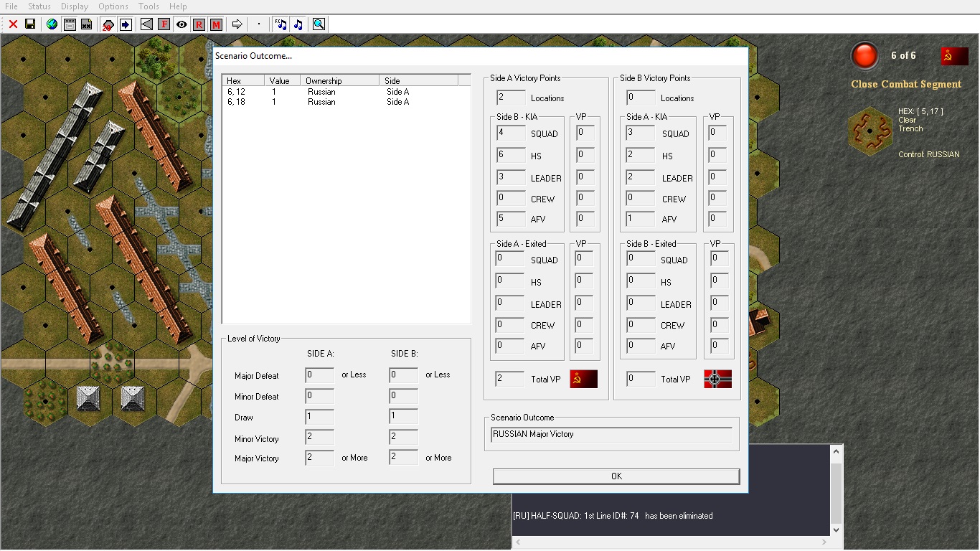
Task: Open the Options menu
Action: [x=113, y=6]
